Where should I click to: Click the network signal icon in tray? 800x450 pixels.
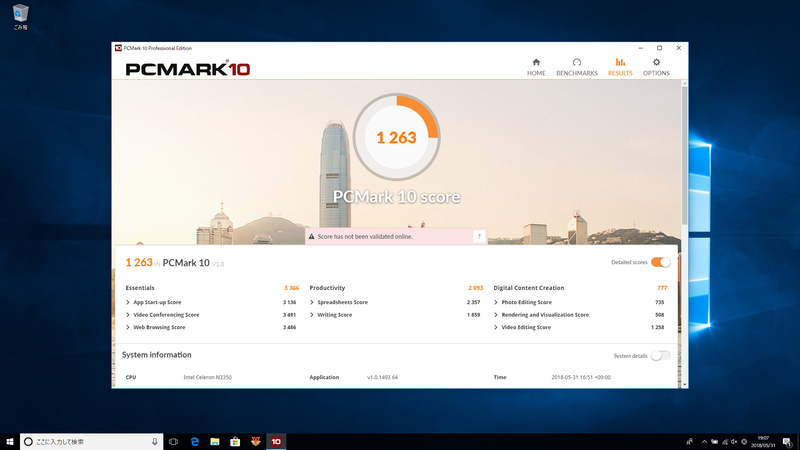click(x=724, y=442)
